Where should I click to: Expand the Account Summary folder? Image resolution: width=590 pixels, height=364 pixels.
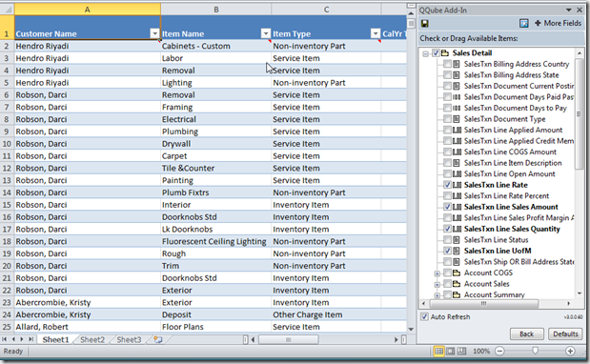[x=437, y=295]
